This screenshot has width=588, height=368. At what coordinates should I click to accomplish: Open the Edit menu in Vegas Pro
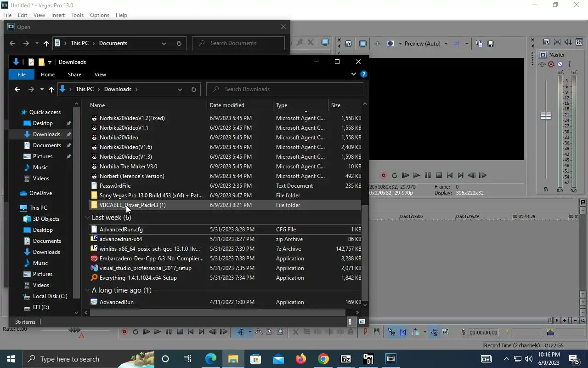pyautogui.click(x=23, y=15)
